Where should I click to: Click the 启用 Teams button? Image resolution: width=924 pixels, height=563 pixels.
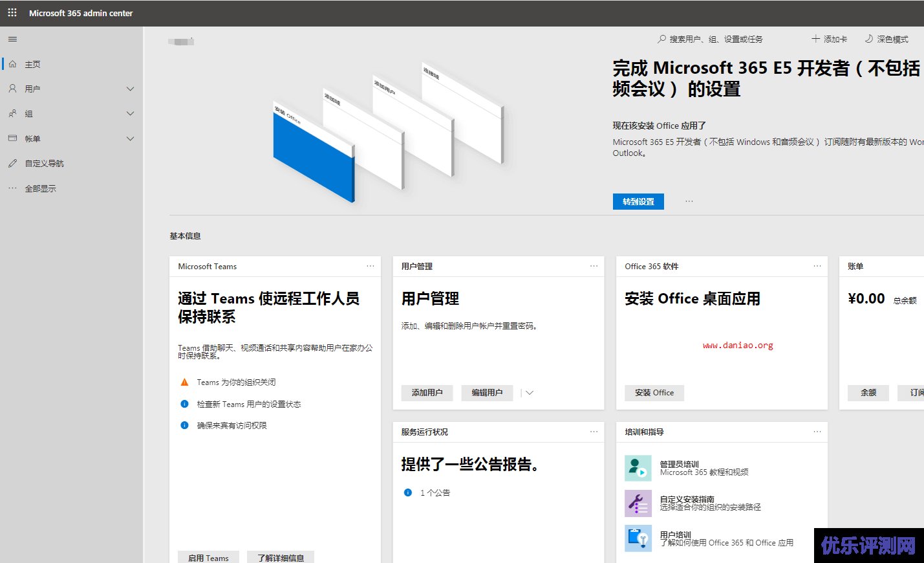coord(208,557)
